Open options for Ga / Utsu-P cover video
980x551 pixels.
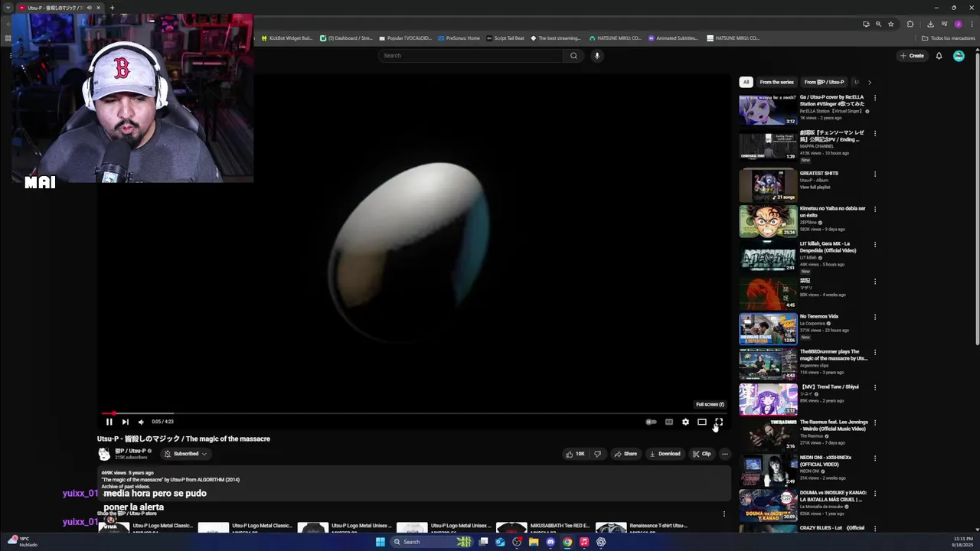click(x=875, y=98)
